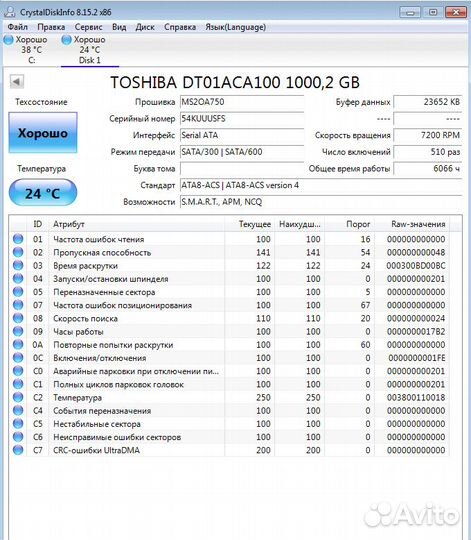Open the Вид menu
This screenshot has height=540, width=471.
coord(119,27)
